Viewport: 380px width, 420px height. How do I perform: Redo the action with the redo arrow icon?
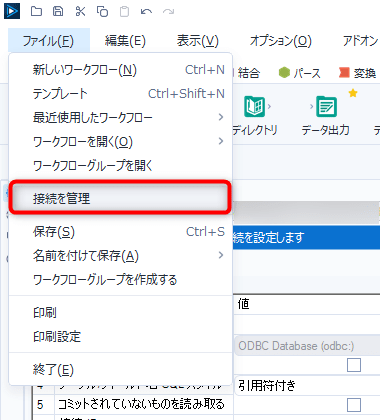(168, 12)
